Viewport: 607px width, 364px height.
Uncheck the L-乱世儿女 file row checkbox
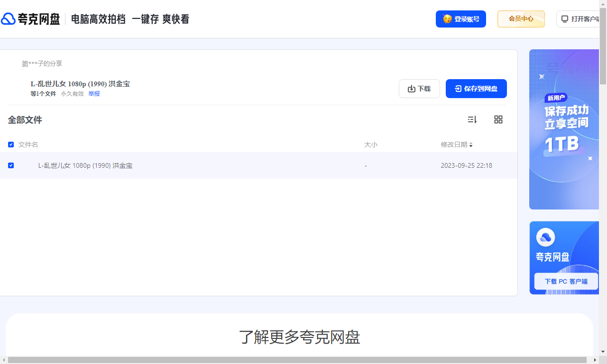point(11,165)
